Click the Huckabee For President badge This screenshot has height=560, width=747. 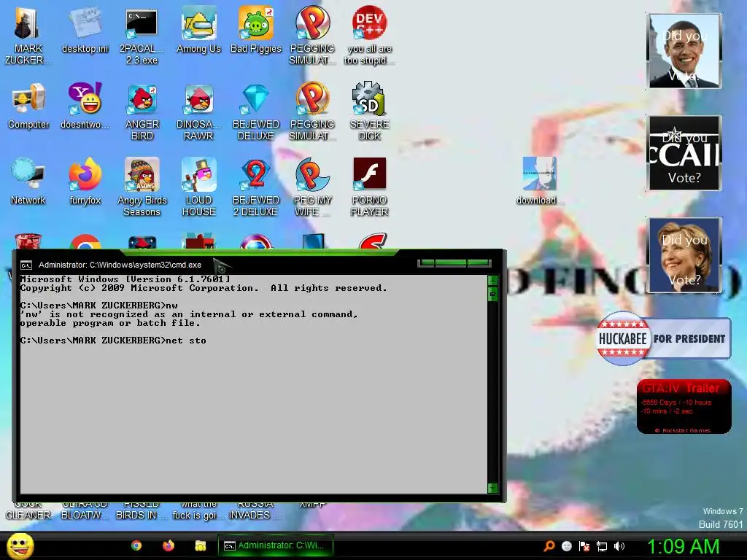(664, 338)
